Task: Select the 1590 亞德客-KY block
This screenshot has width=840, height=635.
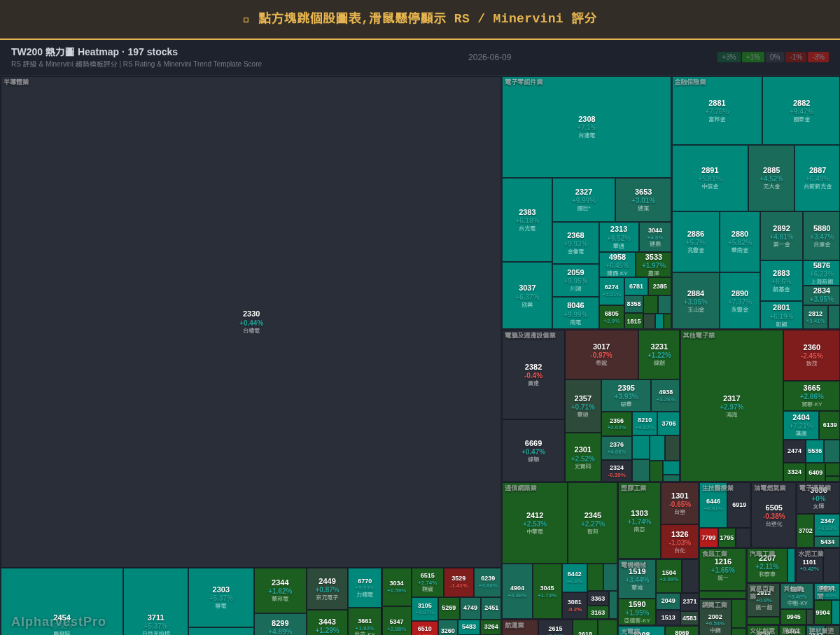Action: pos(637,612)
